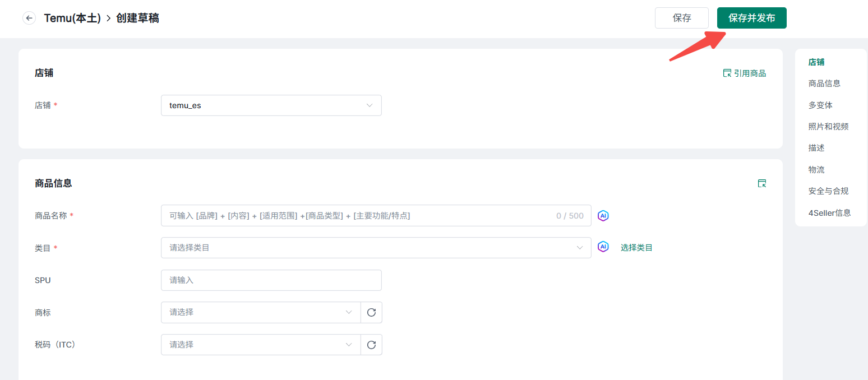Open 安全与合规 section from sidebar
Image resolution: width=868 pixels, height=380 pixels.
tap(828, 191)
